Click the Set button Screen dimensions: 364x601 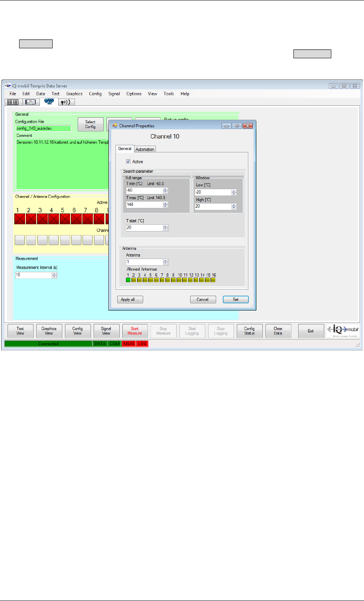(x=236, y=299)
